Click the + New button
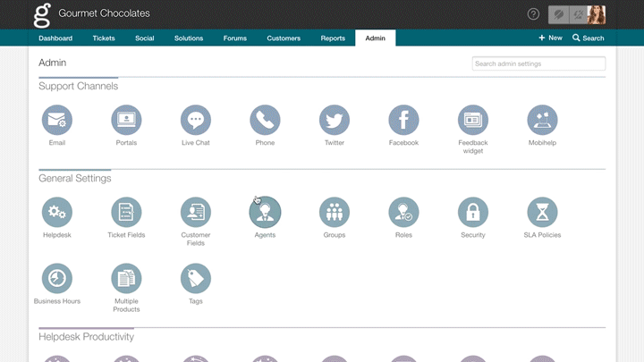This screenshot has width=644, height=362. click(x=550, y=38)
